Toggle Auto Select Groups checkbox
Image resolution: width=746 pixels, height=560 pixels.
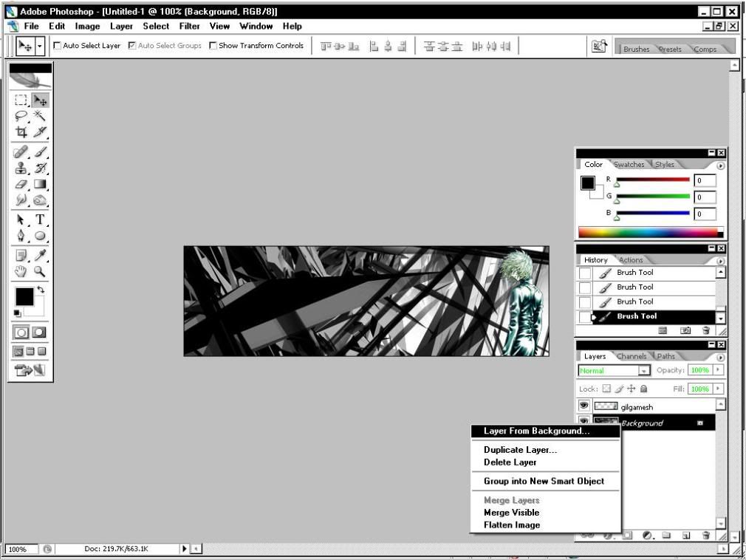coord(132,46)
